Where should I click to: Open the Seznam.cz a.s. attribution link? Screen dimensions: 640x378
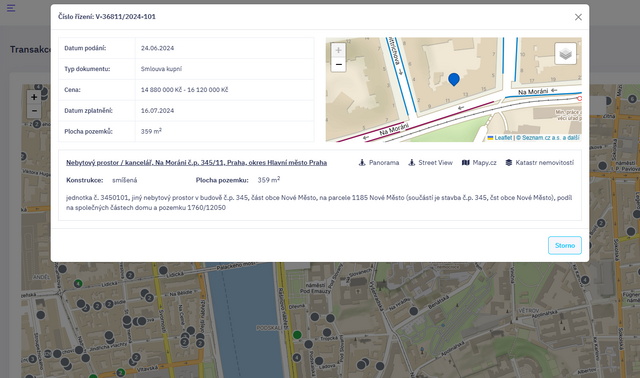click(548, 138)
